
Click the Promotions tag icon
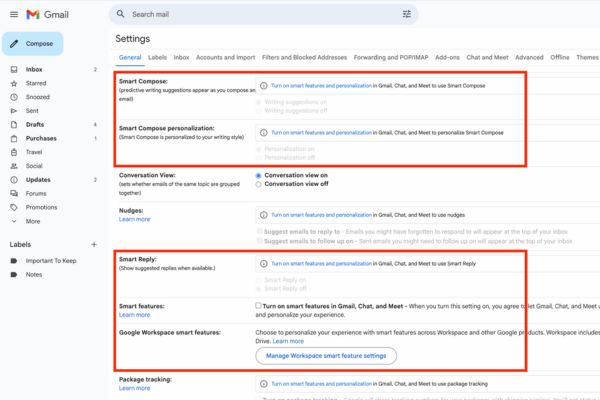click(14, 207)
